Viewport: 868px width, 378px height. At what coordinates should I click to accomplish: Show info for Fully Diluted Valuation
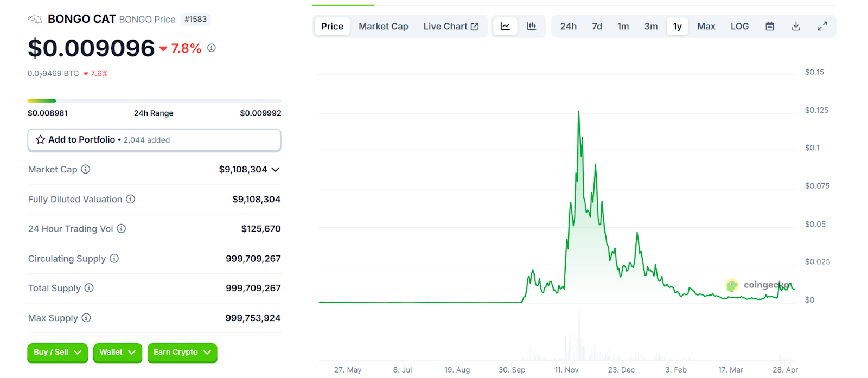131,199
